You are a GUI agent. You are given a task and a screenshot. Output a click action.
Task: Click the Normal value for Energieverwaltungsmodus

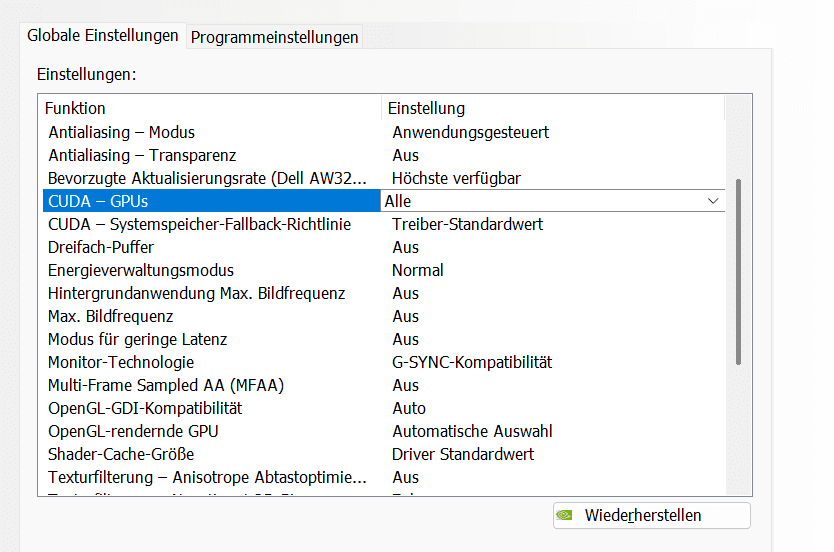pyautogui.click(x=418, y=270)
